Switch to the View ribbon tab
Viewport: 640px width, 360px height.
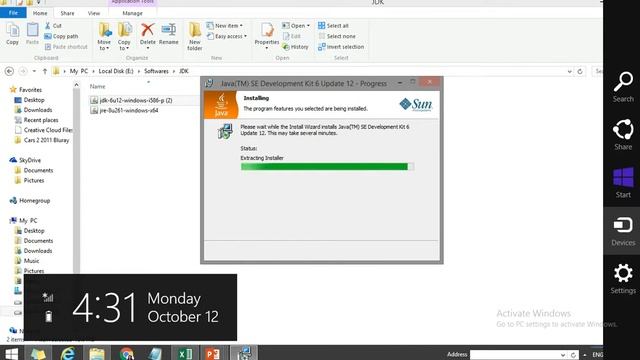[94, 13]
